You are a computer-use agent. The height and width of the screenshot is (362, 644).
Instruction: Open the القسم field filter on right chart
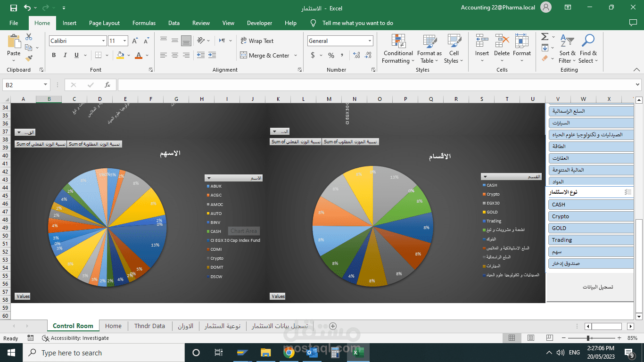click(511, 177)
